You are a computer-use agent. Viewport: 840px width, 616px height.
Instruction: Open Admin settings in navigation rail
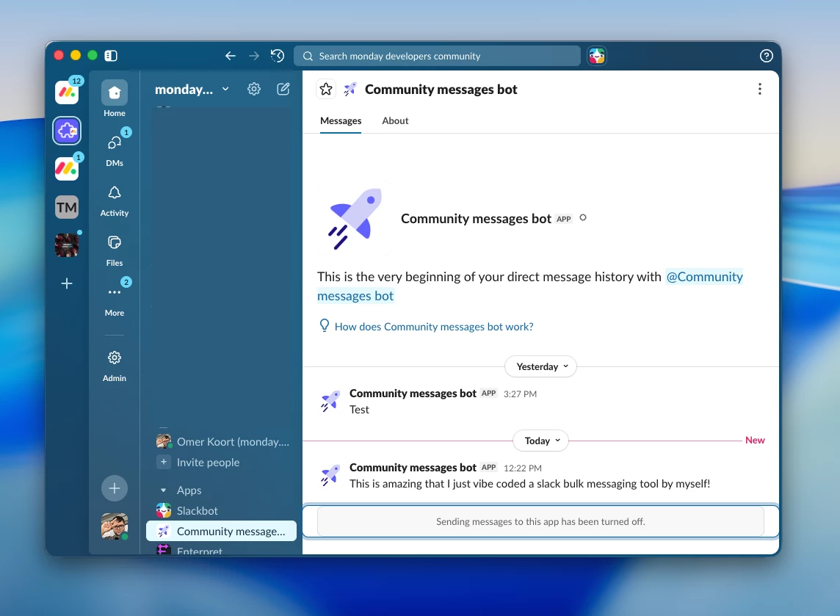click(115, 366)
